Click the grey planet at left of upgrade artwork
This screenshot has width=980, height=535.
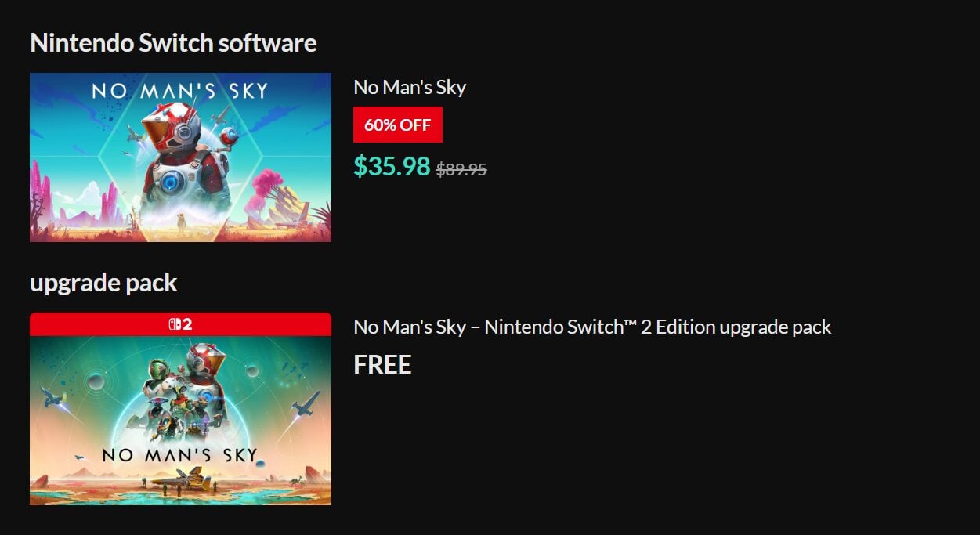[x=95, y=381]
